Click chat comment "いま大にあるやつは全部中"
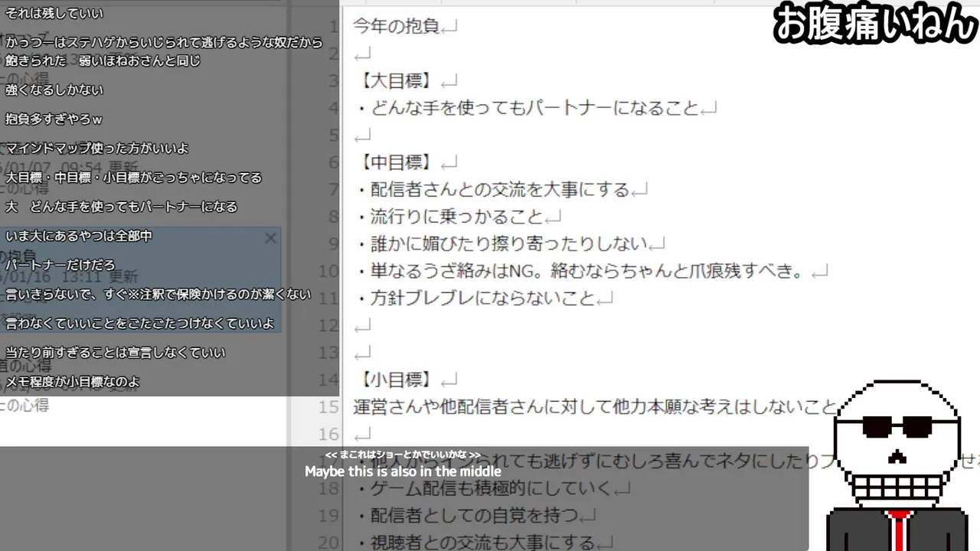Image resolution: width=980 pixels, height=551 pixels. click(x=78, y=236)
